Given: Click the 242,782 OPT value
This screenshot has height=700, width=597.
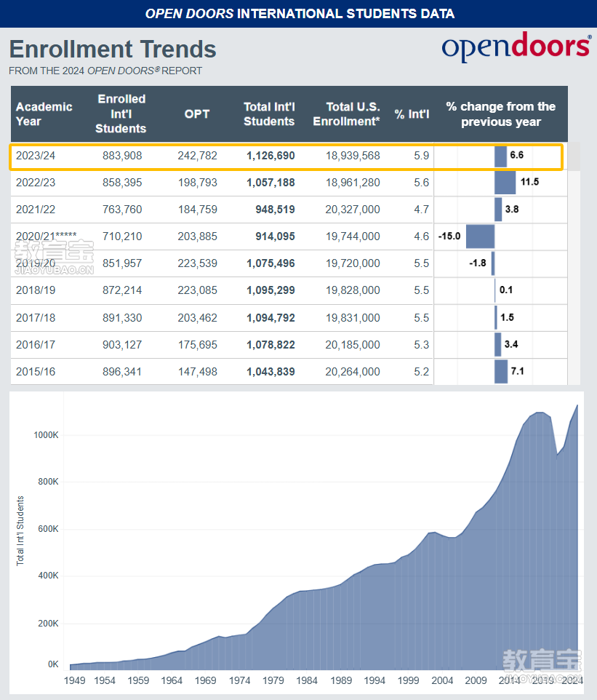Looking at the screenshot, I should coord(197,156).
